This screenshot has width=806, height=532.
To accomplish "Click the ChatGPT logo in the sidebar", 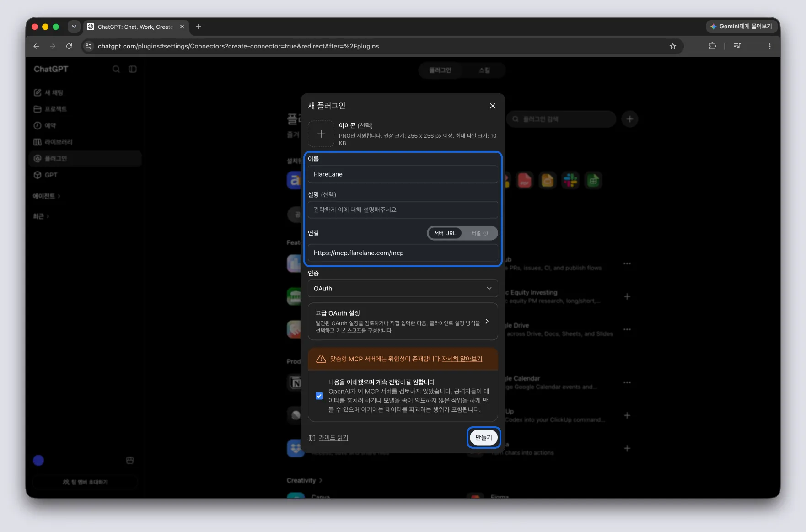I will pyautogui.click(x=51, y=69).
